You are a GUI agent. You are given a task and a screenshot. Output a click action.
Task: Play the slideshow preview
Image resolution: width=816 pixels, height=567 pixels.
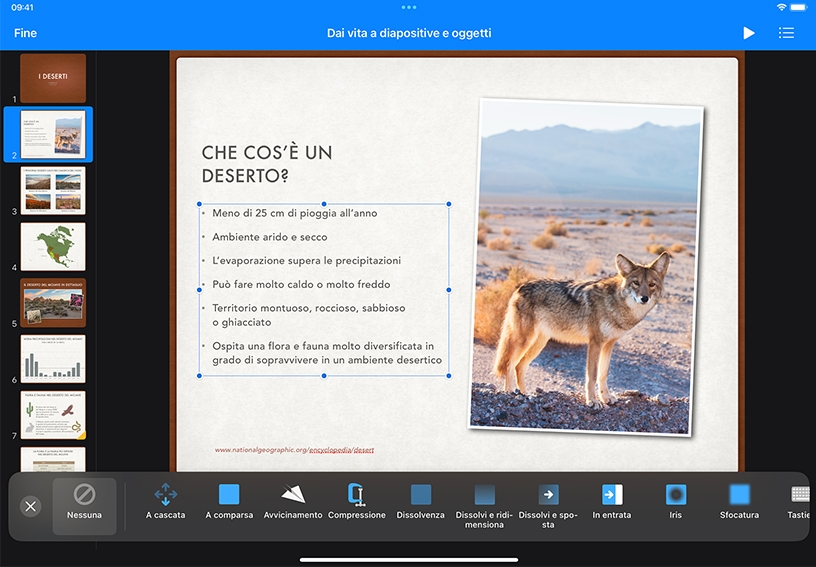(748, 33)
